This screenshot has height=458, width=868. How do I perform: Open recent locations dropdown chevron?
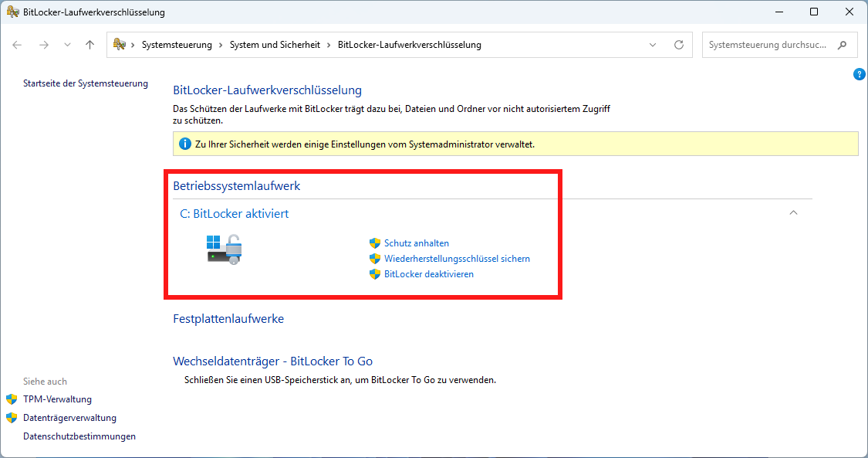pyautogui.click(x=67, y=45)
